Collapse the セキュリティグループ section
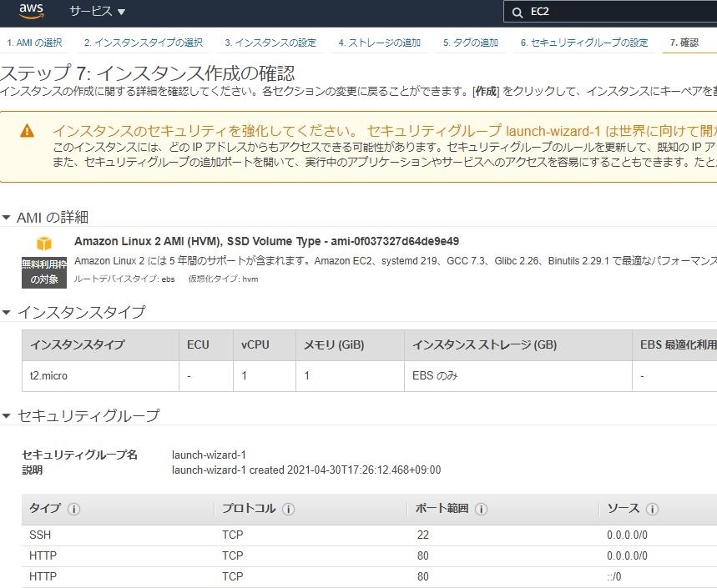 pos(7,415)
